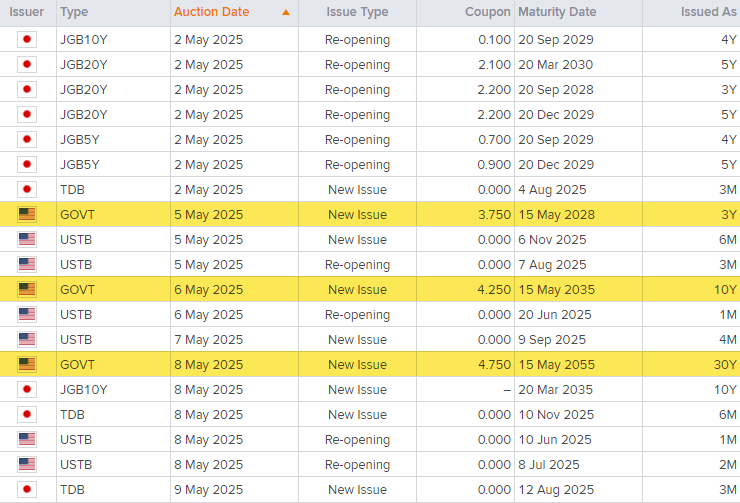Viewport: 740px width, 503px height.
Task: Select maturity date 8 Jul 2025
Action: point(548,465)
